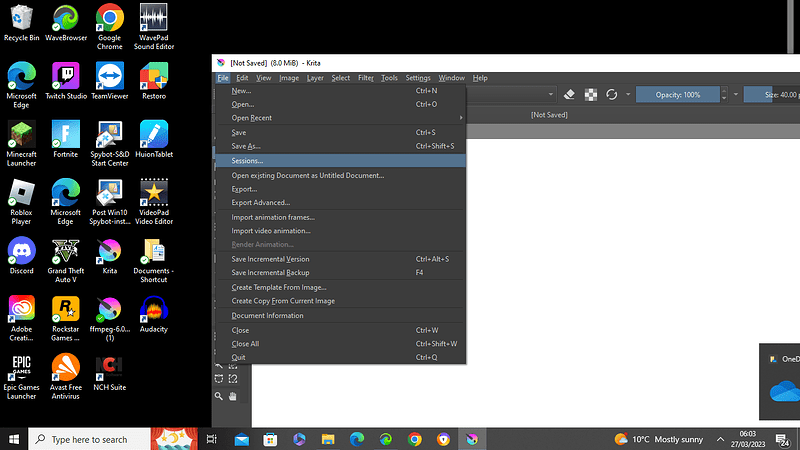Screen dimensions: 800x450
Task: Select the Pan hand tool in toolbox
Action: point(233,396)
